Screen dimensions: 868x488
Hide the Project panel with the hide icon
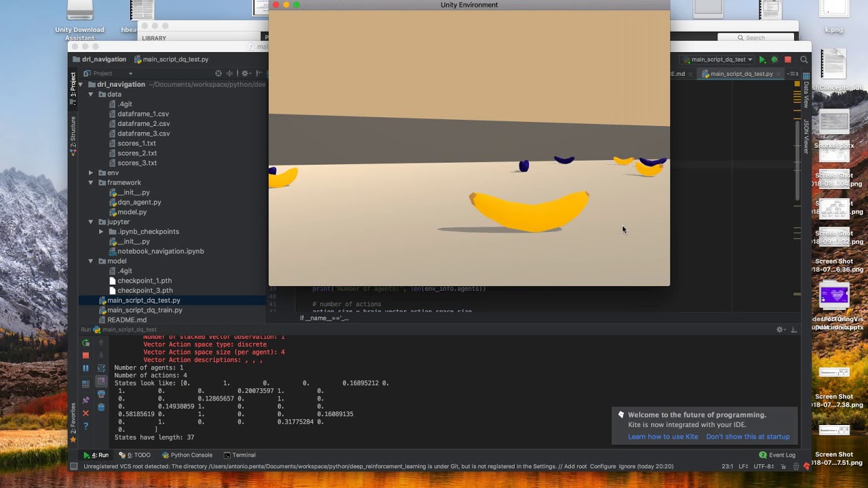click(258, 73)
